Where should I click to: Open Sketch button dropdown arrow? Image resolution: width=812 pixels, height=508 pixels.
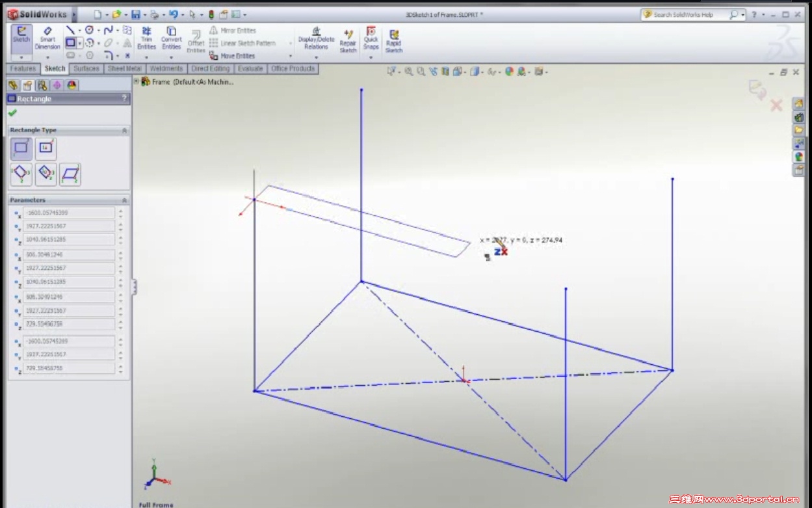point(22,58)
